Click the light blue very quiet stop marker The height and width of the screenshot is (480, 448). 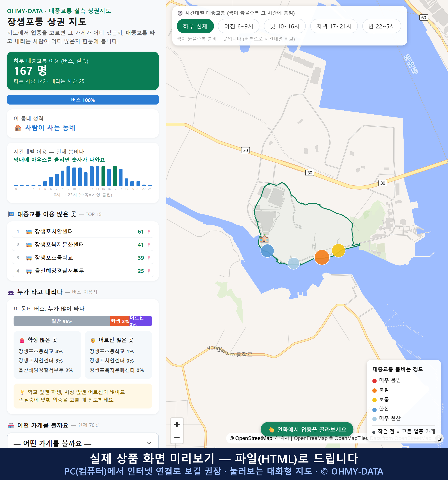(294, 263)
